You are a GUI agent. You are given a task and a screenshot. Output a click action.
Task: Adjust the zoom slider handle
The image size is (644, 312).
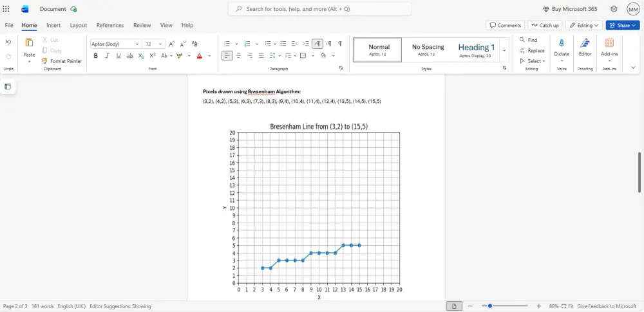(x=490, y=306)
